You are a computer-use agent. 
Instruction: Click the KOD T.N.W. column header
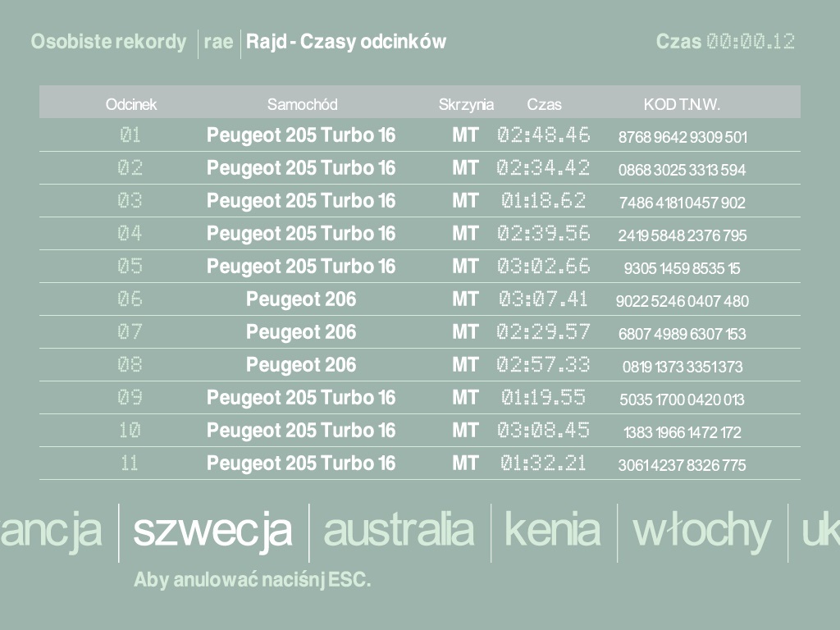pos(682,104)
